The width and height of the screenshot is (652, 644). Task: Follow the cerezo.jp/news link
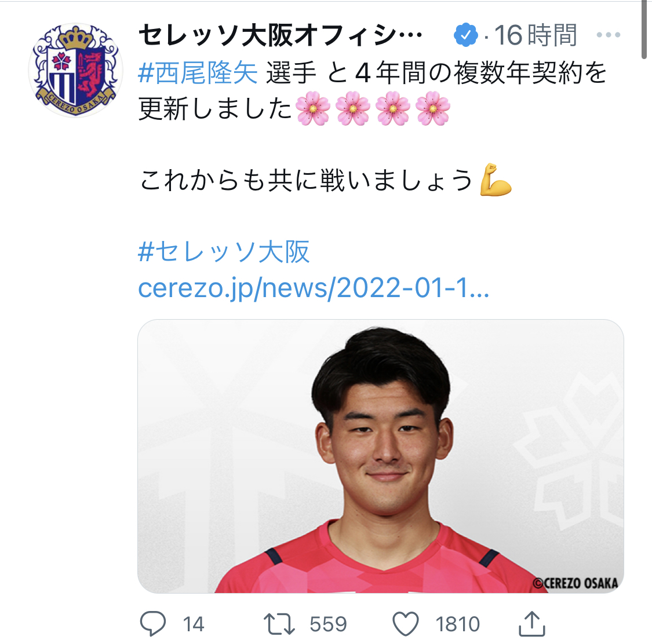[x=314, y=288]
